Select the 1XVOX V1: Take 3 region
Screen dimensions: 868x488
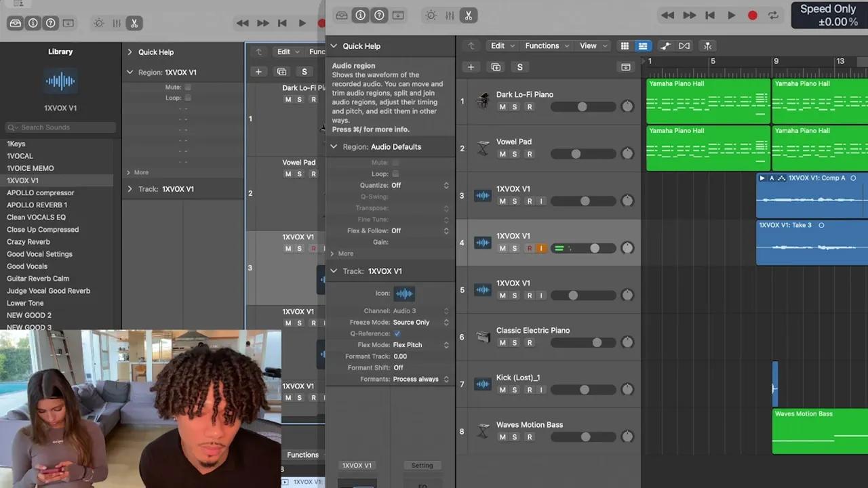(x=812, y=242)
